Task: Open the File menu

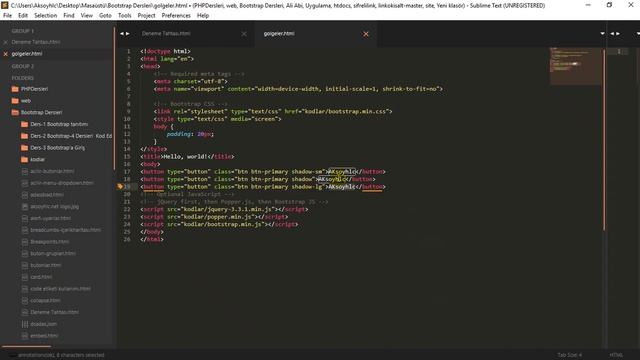Action: (x=7, y=16)
